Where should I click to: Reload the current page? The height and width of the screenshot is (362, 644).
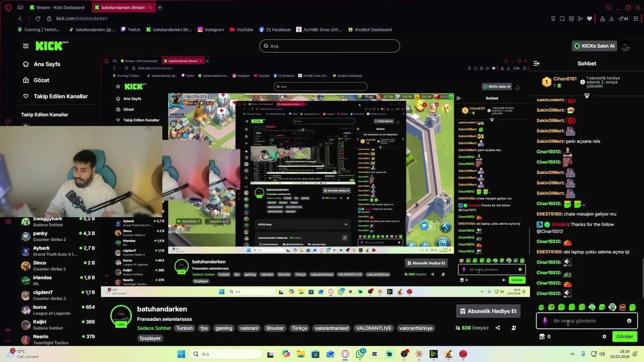pyautogui.click(x=38, y=19)
